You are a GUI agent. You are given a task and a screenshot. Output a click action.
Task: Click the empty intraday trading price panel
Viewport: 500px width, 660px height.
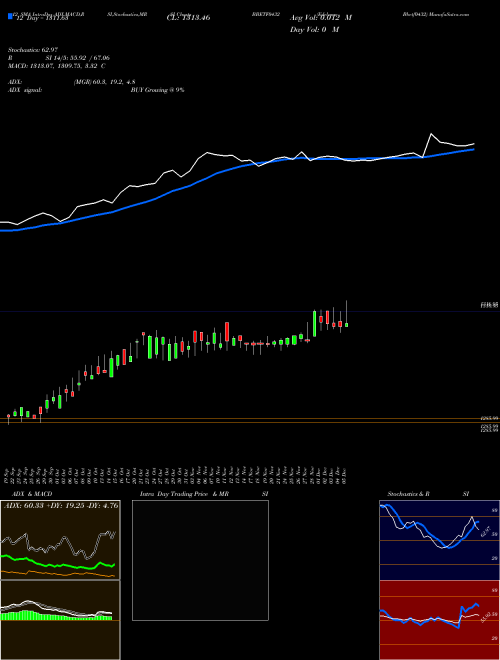click(x=200, y=560)
